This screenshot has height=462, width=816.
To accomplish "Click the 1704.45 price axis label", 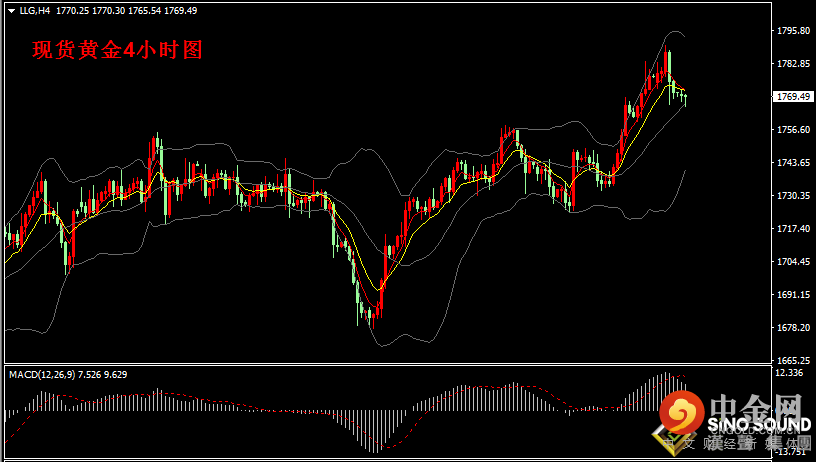I will [x=793, y=262].
